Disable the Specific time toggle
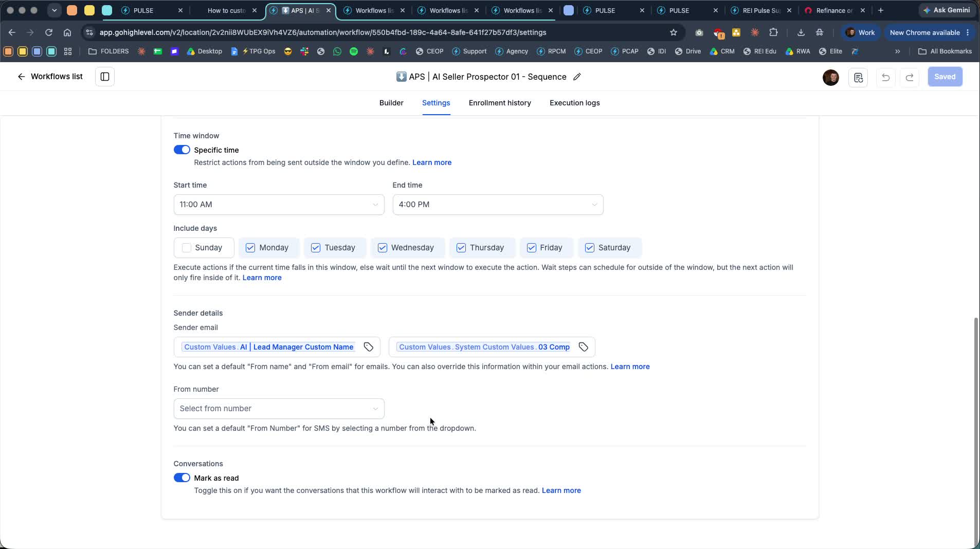This screenshot has height=549, width=980. coord(182,150)
